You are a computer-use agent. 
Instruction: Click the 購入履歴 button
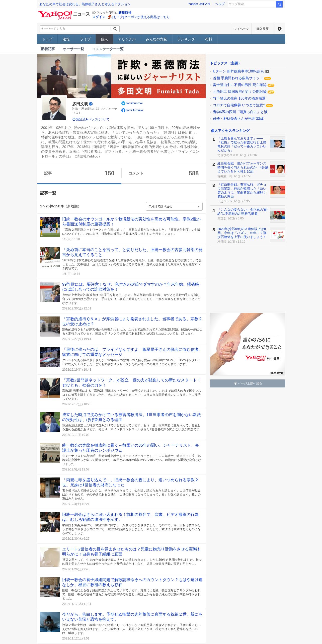[263, 29]
